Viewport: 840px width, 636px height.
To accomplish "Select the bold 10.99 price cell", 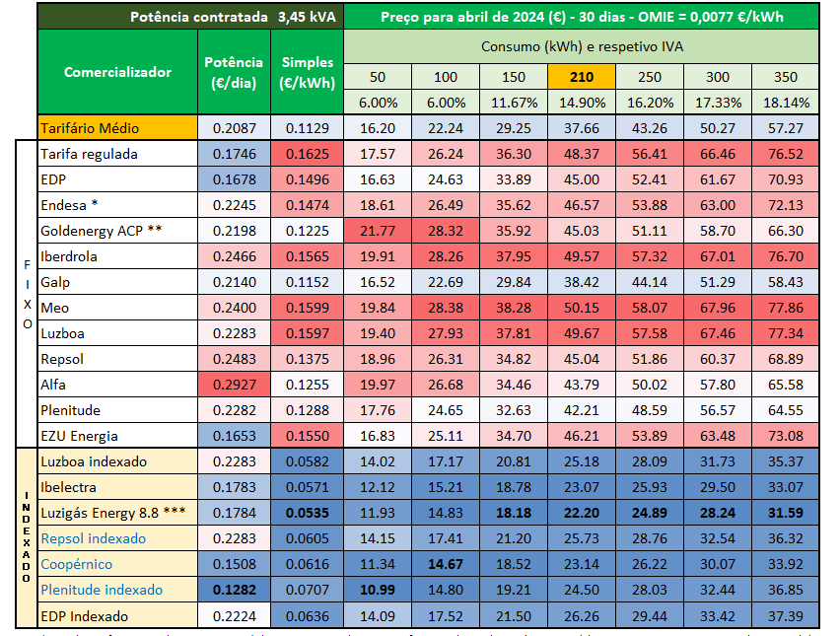I will click(378, 590).
